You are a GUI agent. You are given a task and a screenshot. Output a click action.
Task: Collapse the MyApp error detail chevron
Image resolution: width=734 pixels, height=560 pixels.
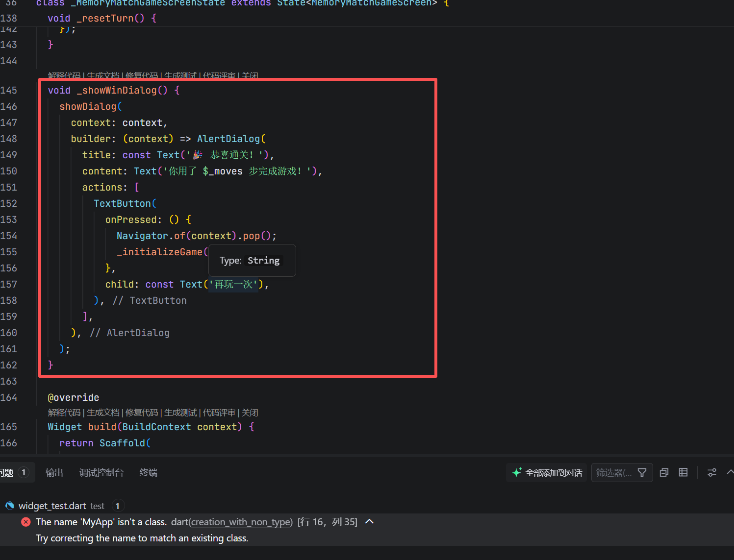pyautogui.click(x=370, y=522)
